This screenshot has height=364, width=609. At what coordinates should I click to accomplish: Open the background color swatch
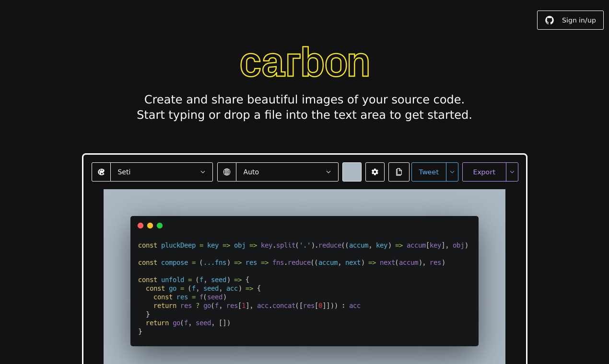(352, 172)
